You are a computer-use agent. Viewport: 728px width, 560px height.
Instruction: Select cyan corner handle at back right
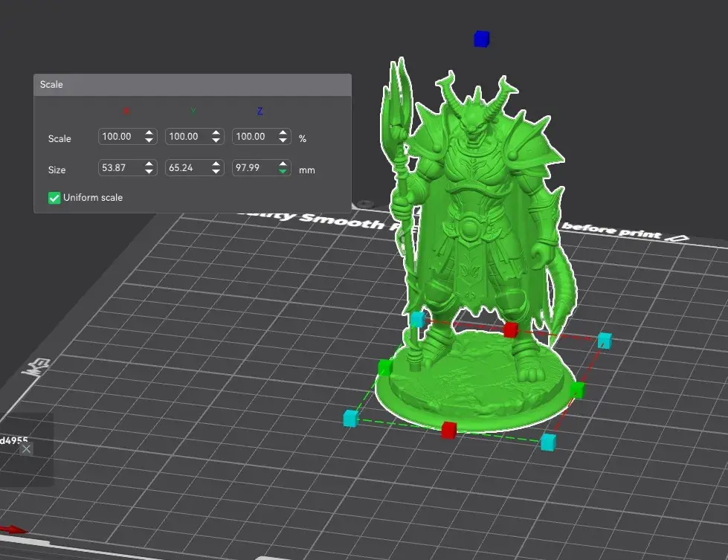pos(604,341)
